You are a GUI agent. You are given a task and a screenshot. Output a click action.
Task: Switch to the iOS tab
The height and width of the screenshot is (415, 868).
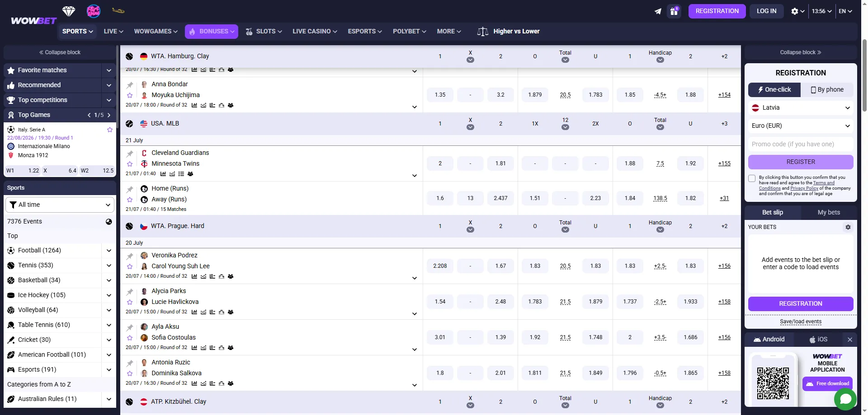[819, 340]
